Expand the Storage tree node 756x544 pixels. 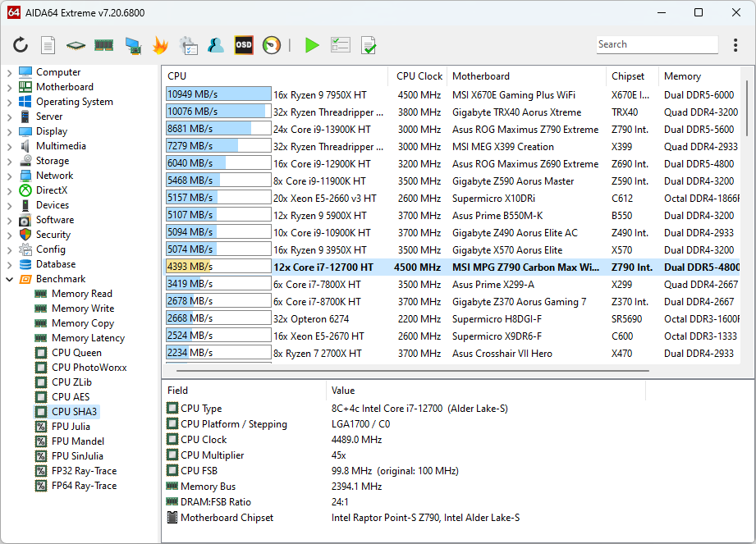(10, 161)
